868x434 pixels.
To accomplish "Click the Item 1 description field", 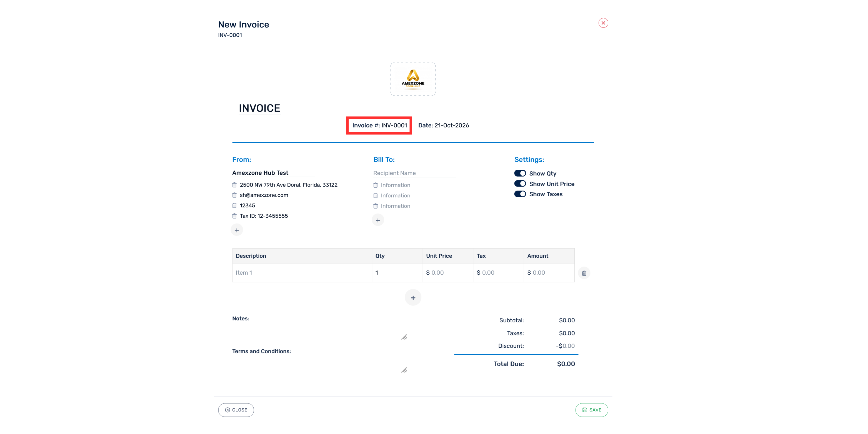I will pyautogui.click(x=302, y=273).
